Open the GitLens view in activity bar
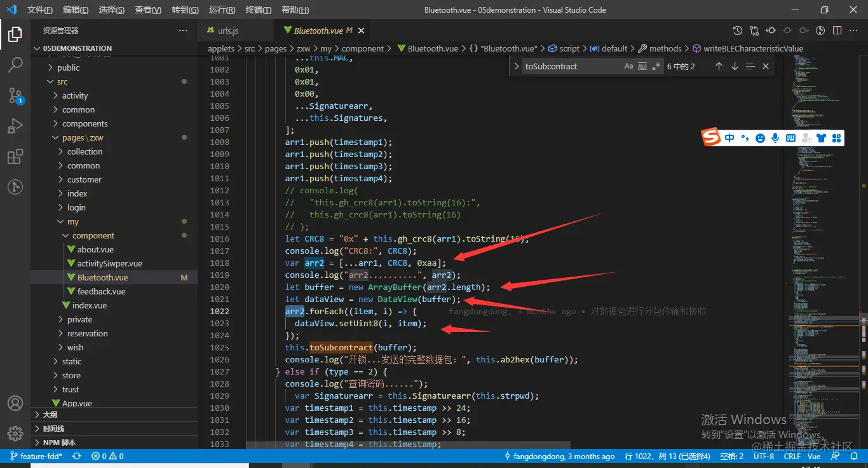Viewport: 868px width, 468px height. pyautogui.click(x=15, y=187)
